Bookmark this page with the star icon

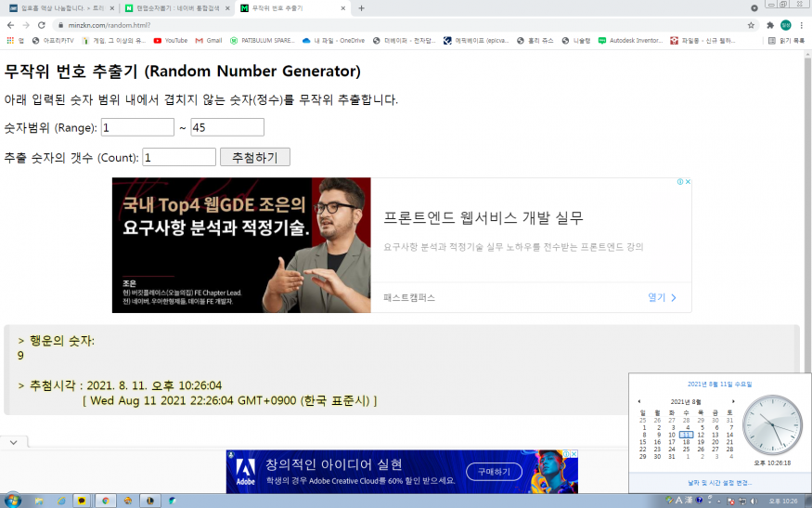click(x=751, y=25)
